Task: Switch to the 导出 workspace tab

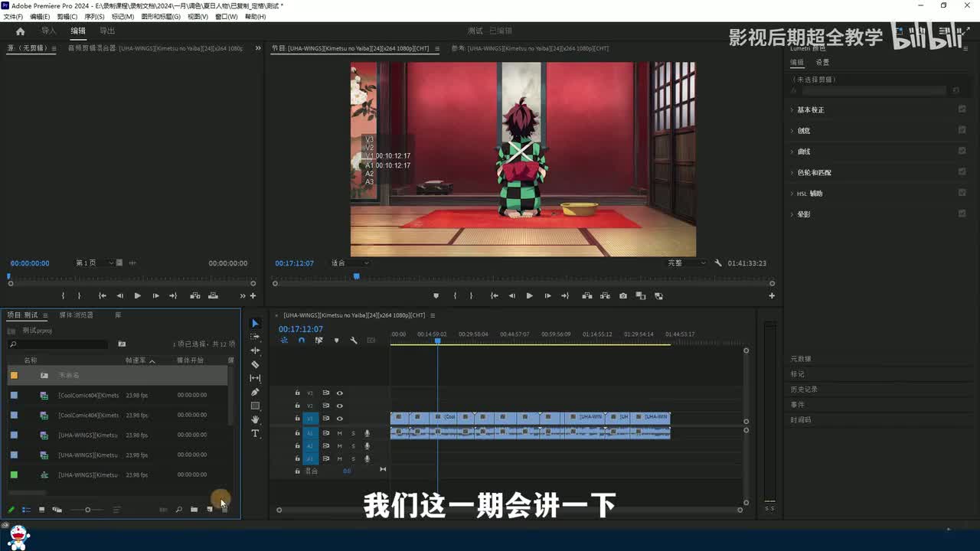Action: coord(107,31)
